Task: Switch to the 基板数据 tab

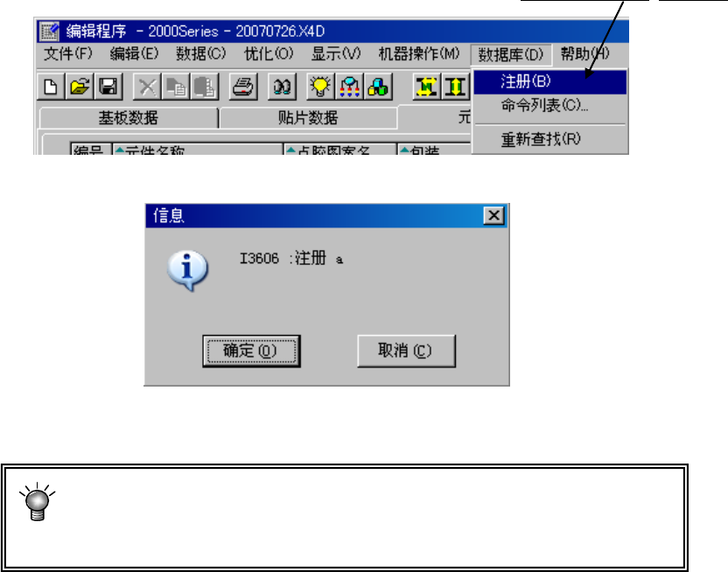Action: point(129,118)
